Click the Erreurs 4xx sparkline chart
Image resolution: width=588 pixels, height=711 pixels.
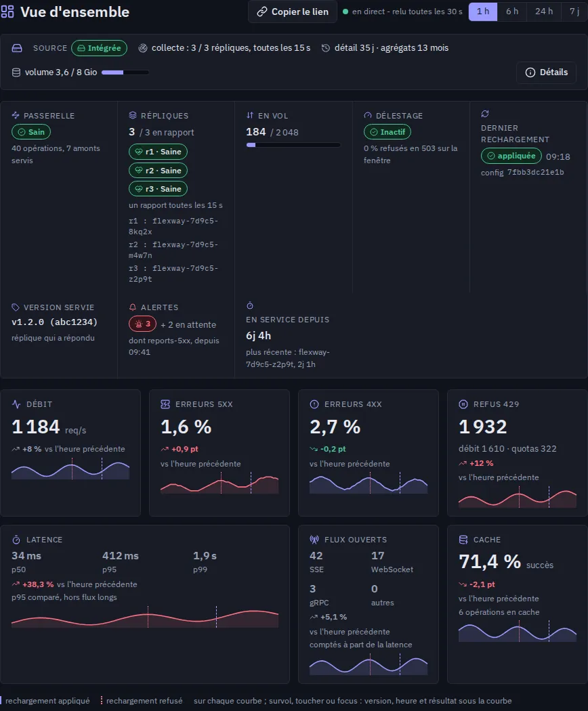369,483
